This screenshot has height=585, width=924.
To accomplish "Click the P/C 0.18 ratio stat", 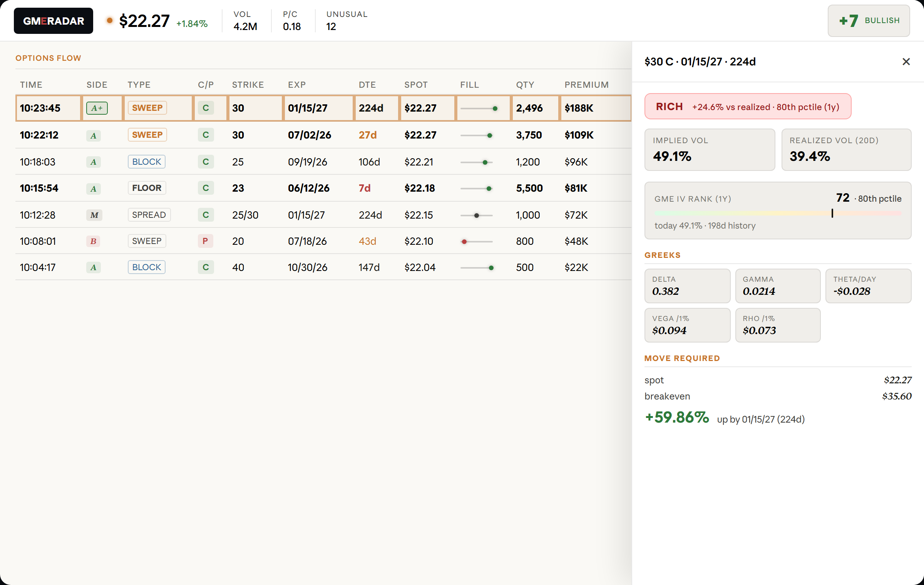I will [292, 21].
